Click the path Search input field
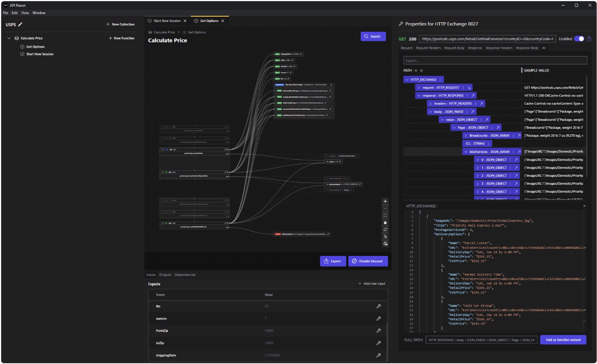This screenshot has width=597, height=364. coord(495,61)
